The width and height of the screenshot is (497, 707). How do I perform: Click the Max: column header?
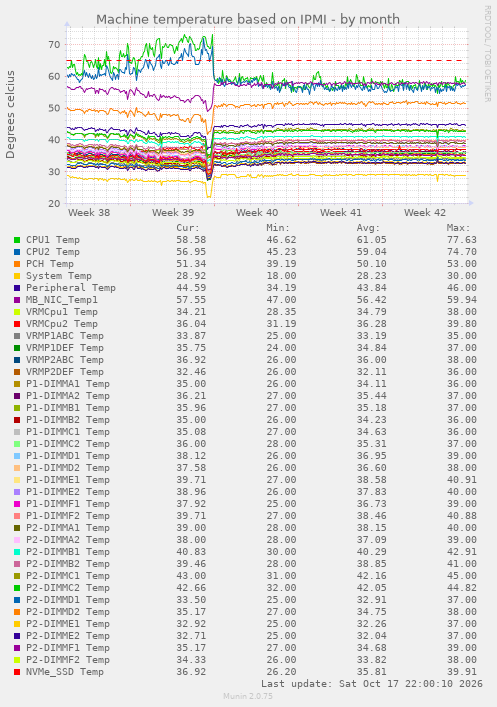click(x=458, y=228)
